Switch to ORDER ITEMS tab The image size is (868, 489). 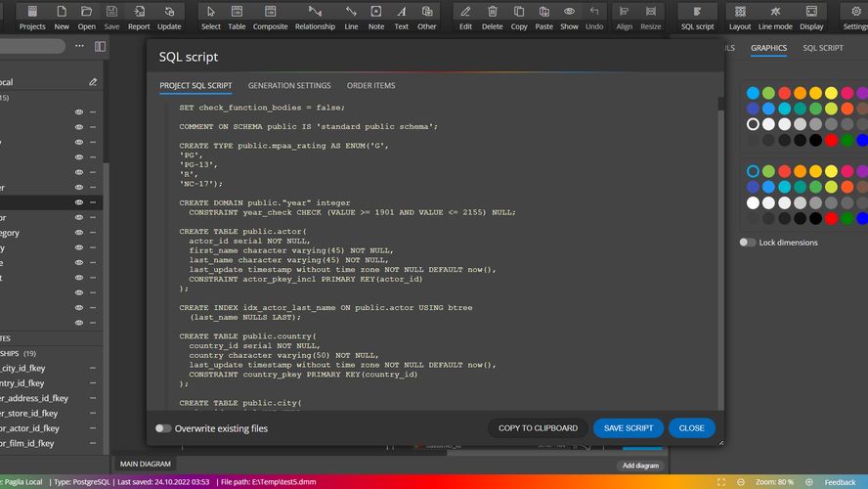point(370,85)
